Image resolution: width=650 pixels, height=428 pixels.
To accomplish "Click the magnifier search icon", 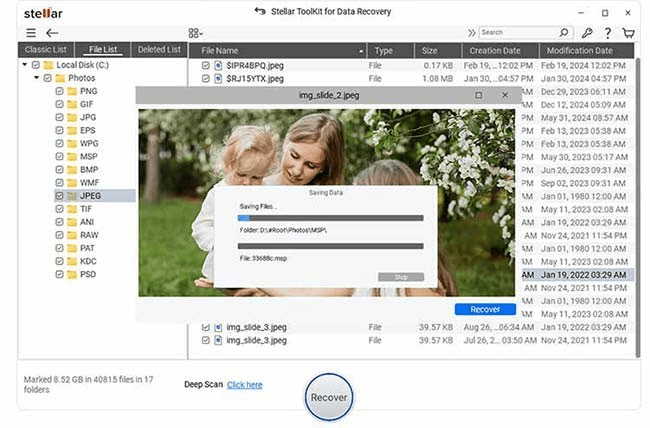I will 565,33.
